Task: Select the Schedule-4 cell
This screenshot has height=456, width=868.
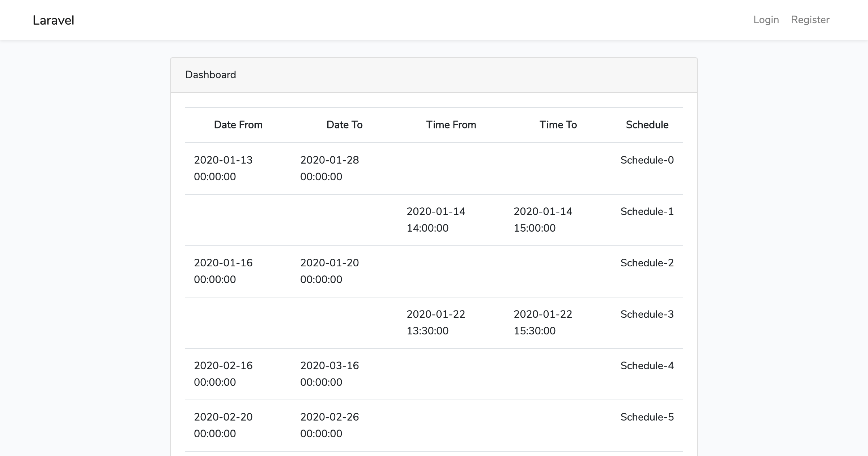Action: click(647, 366)
